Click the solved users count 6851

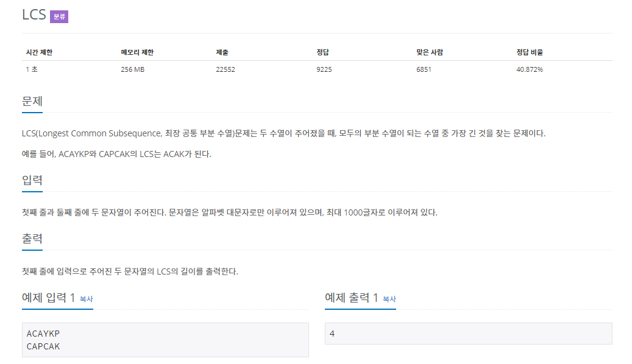(x=424, y=69)
